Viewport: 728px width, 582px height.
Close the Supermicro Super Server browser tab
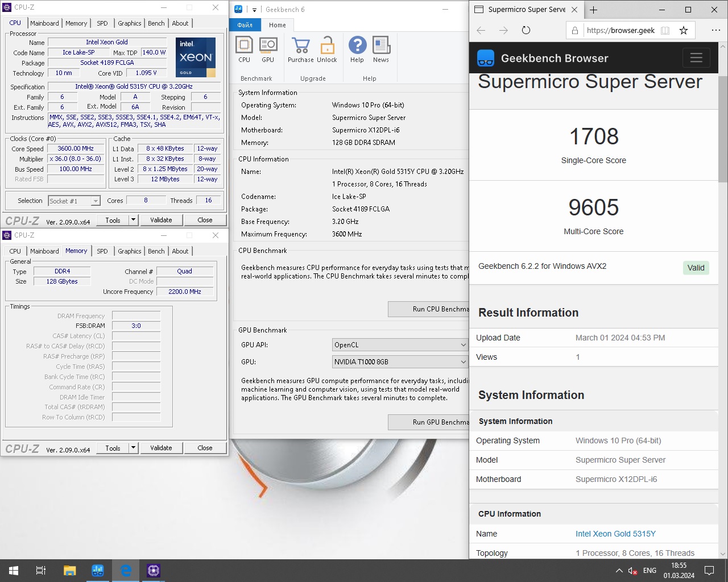574,10
